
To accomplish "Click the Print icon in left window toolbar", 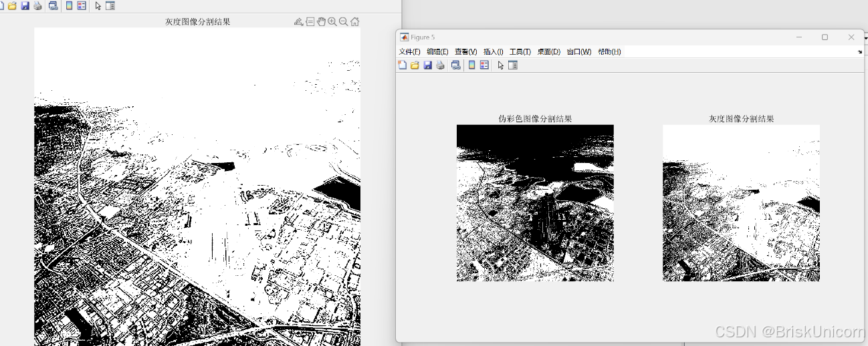I will (37, 6).
